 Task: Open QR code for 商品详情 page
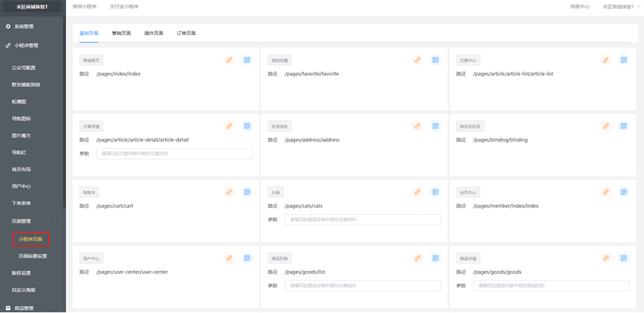624,258
